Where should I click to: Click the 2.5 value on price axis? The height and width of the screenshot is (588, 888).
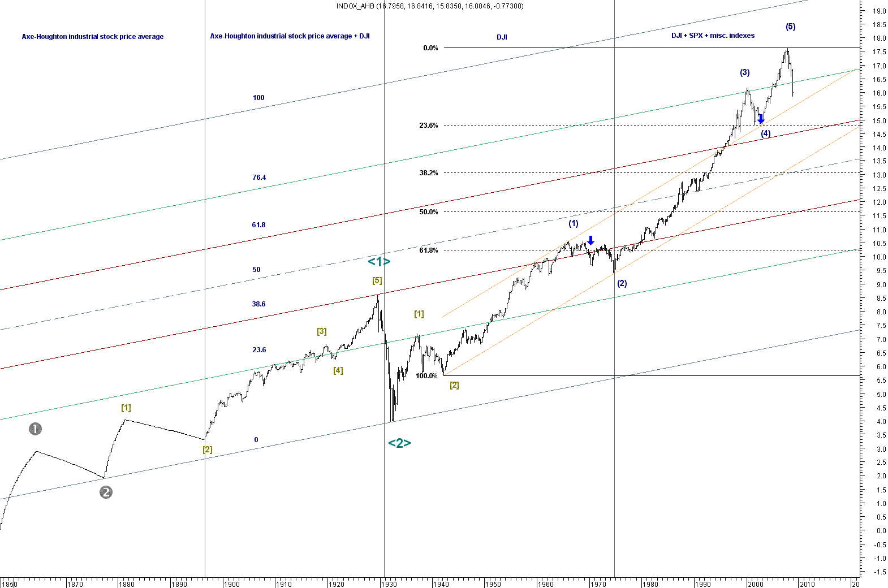(x=881, y=462)
